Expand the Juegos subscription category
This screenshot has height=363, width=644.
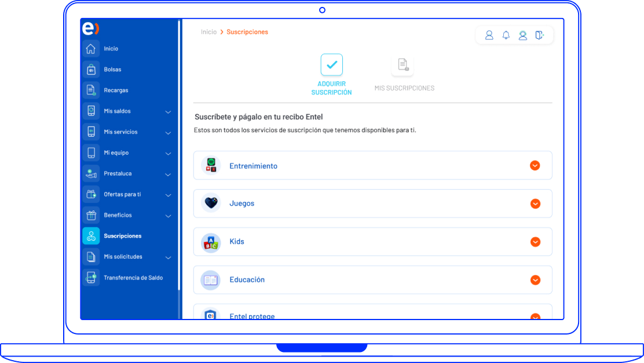535,204
